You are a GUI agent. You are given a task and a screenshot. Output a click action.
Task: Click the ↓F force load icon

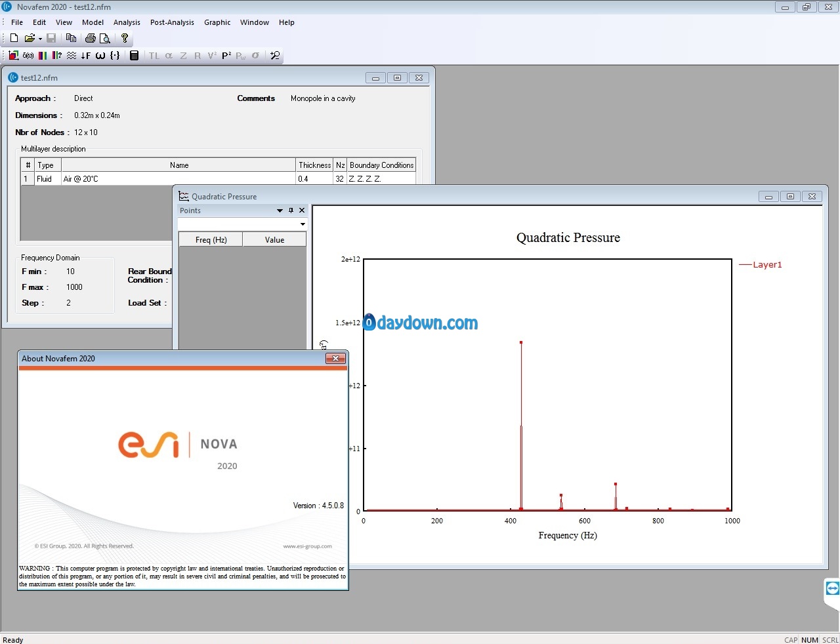[x=86, y=56]
